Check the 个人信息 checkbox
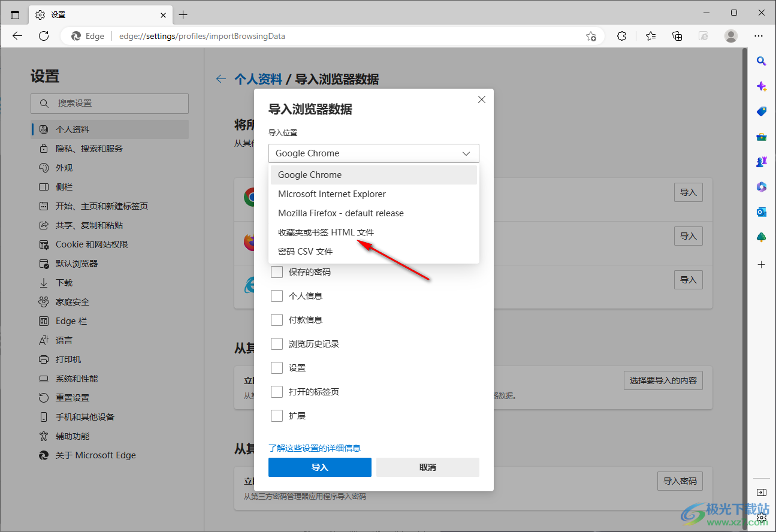 [277, 296]
